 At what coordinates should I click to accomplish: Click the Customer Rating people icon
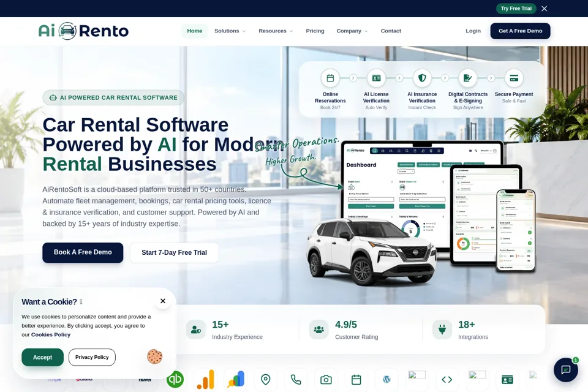pos(318,330)
